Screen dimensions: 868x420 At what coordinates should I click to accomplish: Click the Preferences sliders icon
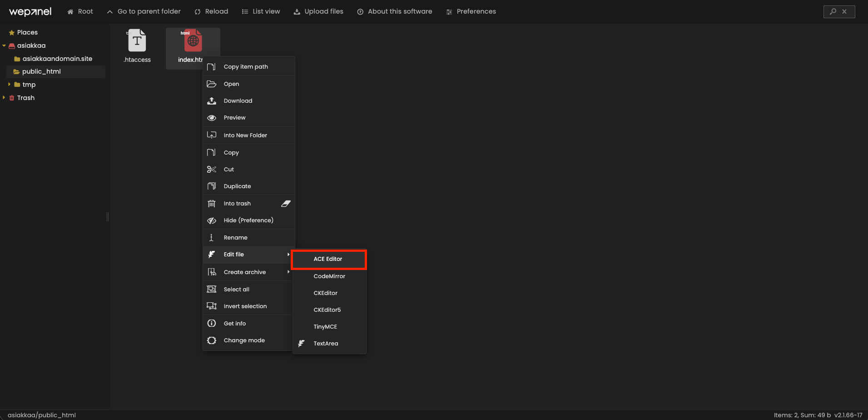tap(449, 12)
